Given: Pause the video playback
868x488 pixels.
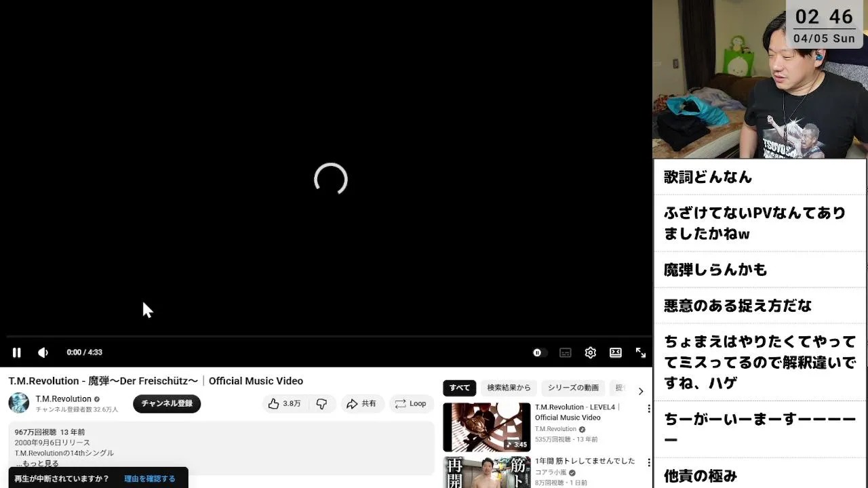Looking at the screenshot, I should coord(16,352).
